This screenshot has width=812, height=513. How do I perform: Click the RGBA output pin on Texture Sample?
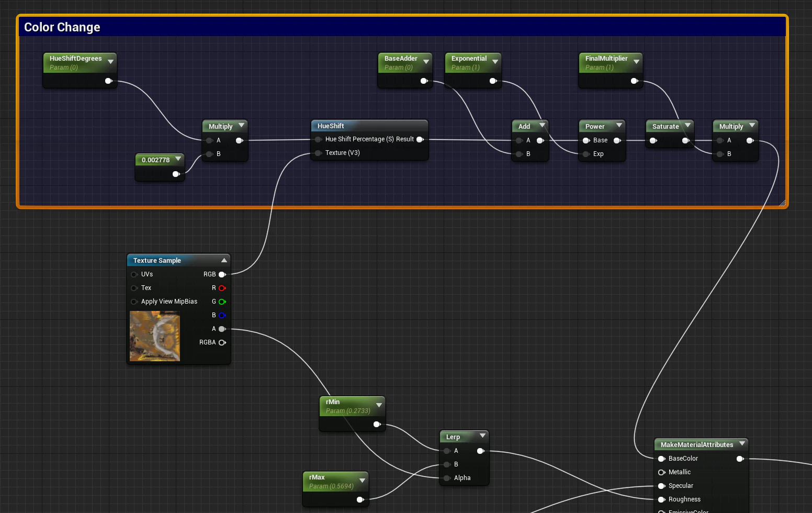coord(222,342)
